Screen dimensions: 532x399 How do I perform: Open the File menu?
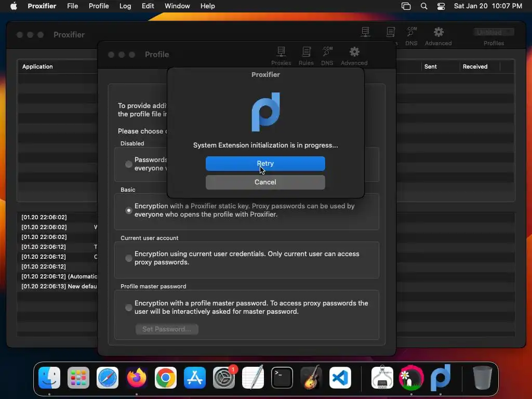click(73, 6)
